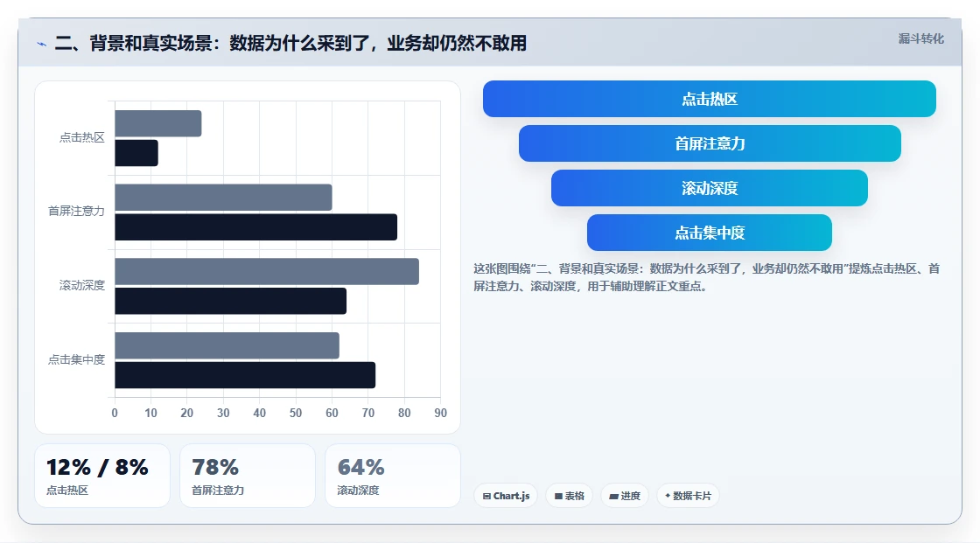Click the gray bar for 点击集中度
The height and width of the screenshot is (543, 980).
pyautogui.click(x=227, y=345)
